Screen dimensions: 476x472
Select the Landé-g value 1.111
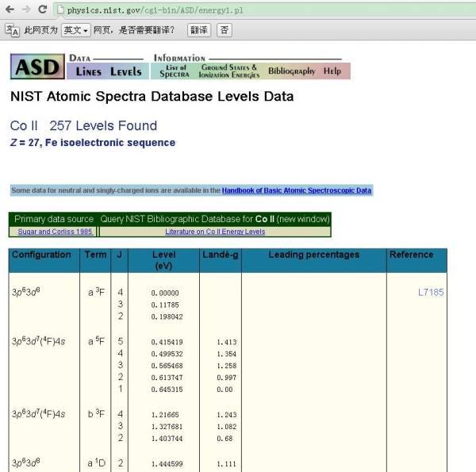(226, 464)
